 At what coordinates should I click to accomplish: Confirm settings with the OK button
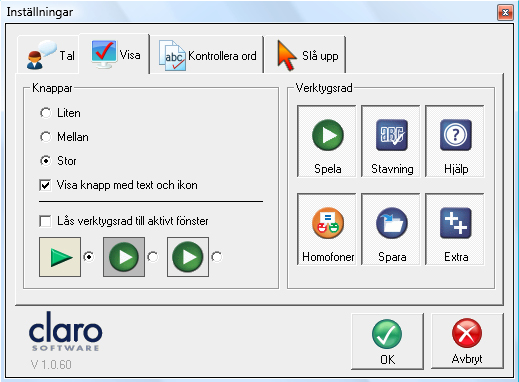point(387,341)
